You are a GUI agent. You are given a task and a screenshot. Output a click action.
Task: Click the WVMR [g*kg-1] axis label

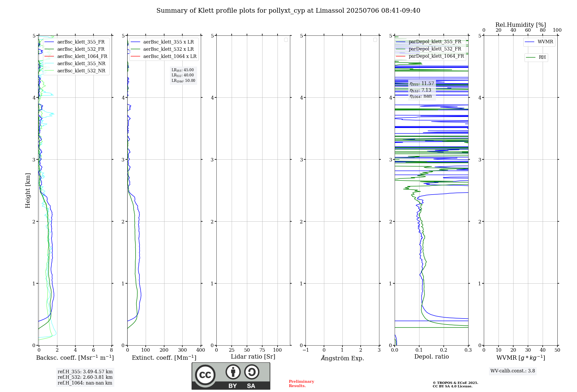coord(521,358)
